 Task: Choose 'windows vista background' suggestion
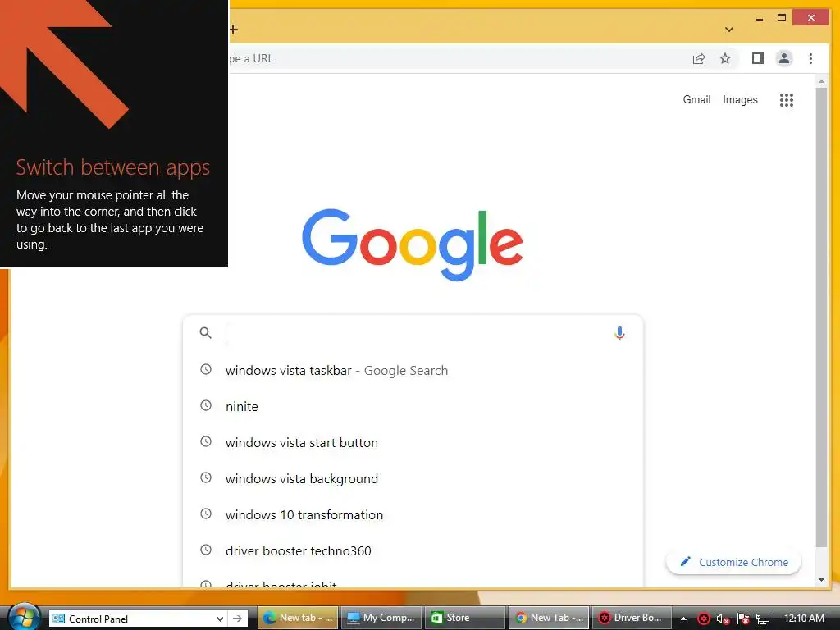click(x=413, y=478)
